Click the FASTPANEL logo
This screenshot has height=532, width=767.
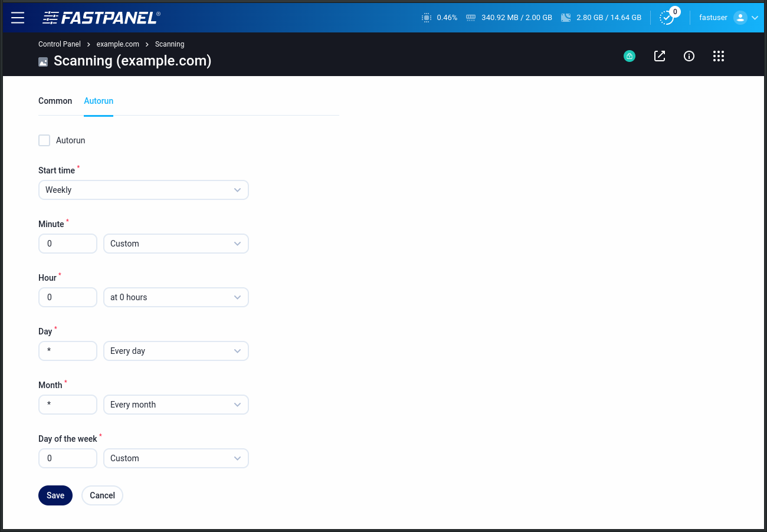pyautogui.click(x=101, y=18)
